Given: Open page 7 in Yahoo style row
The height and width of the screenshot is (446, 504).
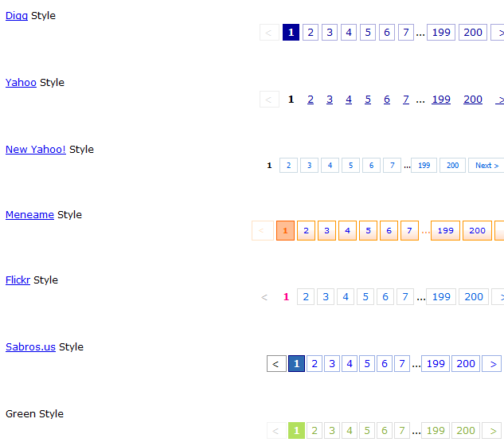Looking at the screenshot, I should point(406,100).
